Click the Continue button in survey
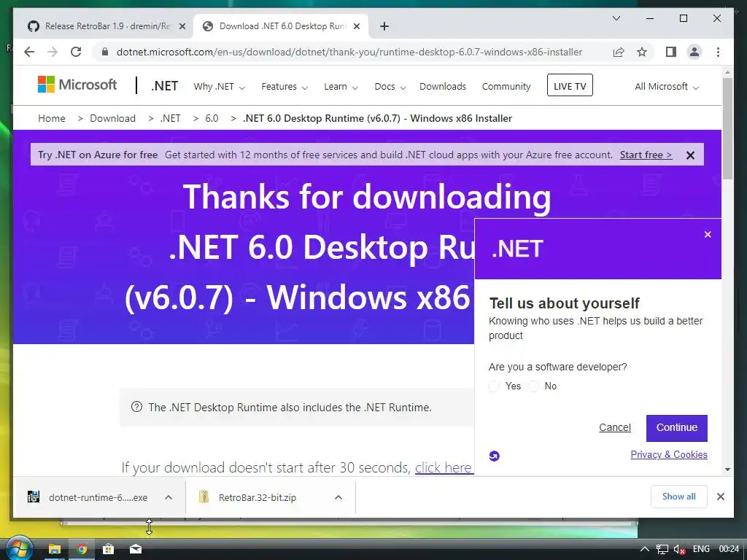This screenshot has height=560, width=747. pyautogui.click(x=676, y=427)
